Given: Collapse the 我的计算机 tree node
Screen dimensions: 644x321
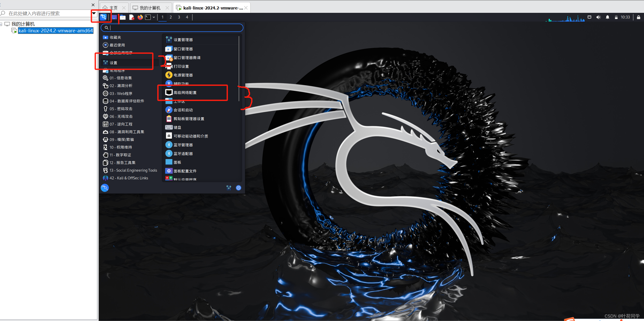Looking at the screenshot, I should [1, 24].
